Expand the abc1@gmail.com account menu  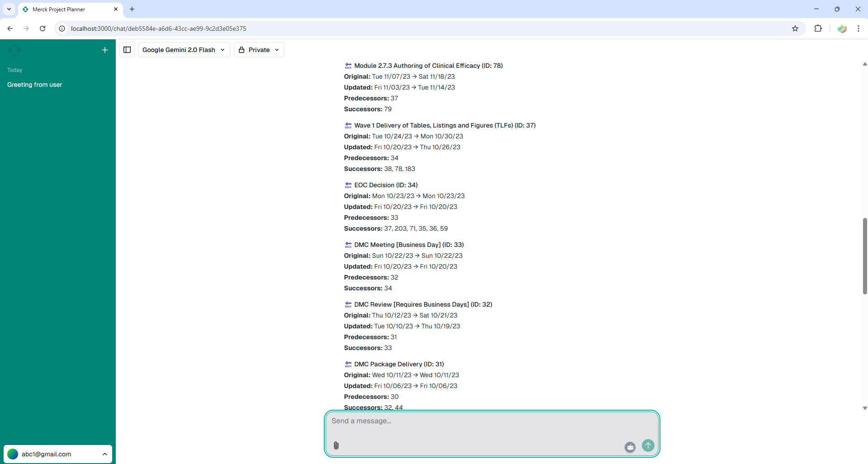pos(58,454)
